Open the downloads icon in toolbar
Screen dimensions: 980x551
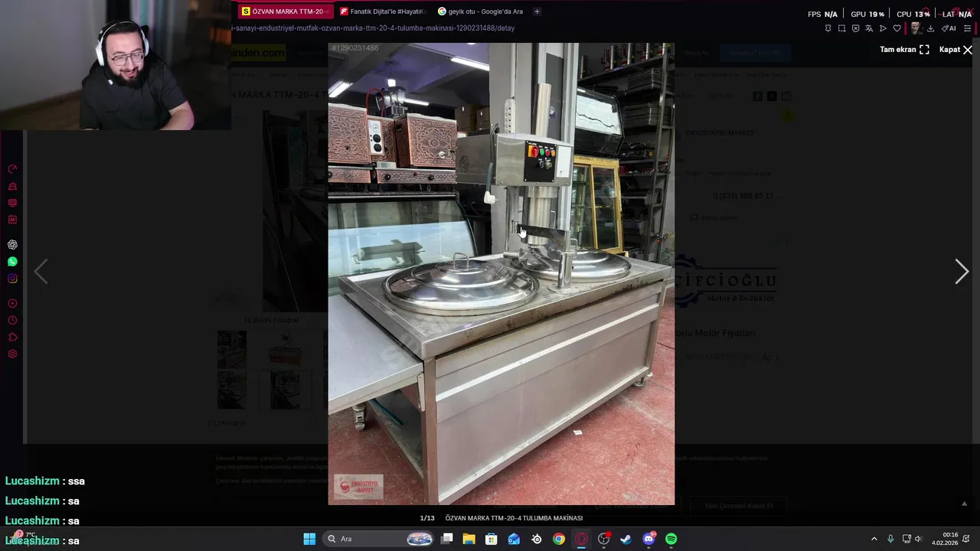[930, 28]
